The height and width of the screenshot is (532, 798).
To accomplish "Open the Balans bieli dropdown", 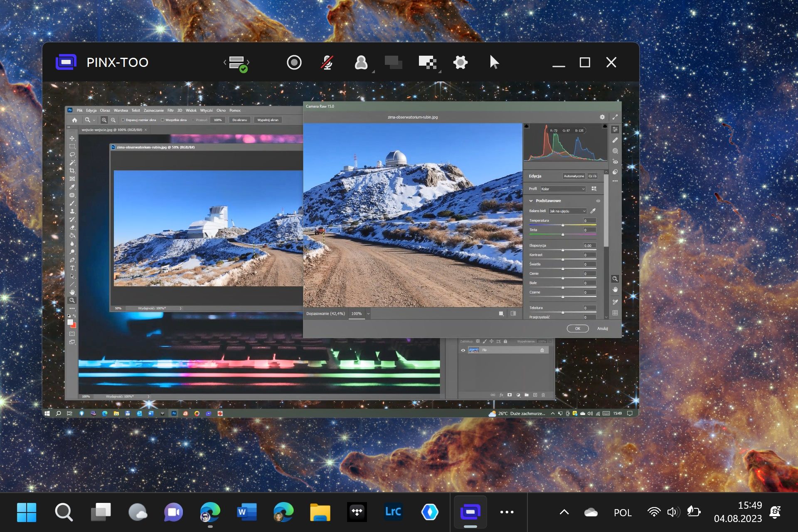I will click(x=567, y=211).
